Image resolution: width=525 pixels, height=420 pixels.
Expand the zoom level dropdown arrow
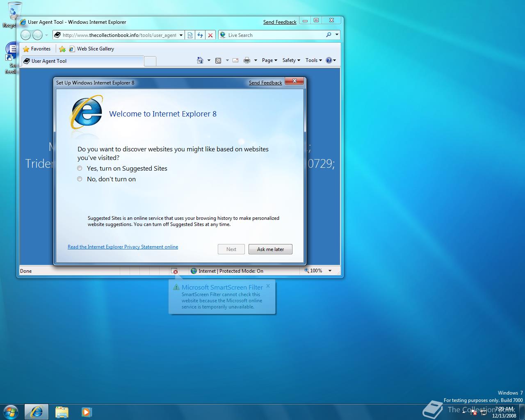click(x=330, y=271)
